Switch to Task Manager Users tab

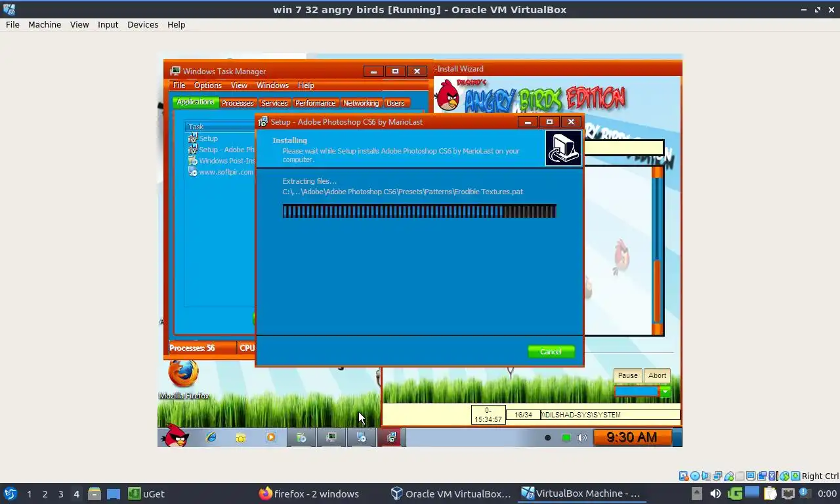pyautogui.click(x=396, y=103)
